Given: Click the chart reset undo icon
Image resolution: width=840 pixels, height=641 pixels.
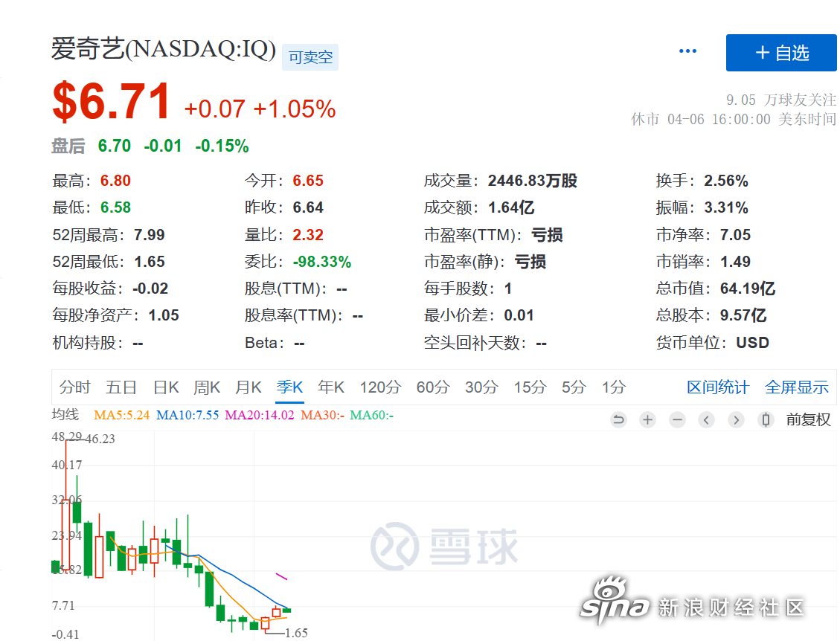Looking at the screenshot, I should click(619, 419).
